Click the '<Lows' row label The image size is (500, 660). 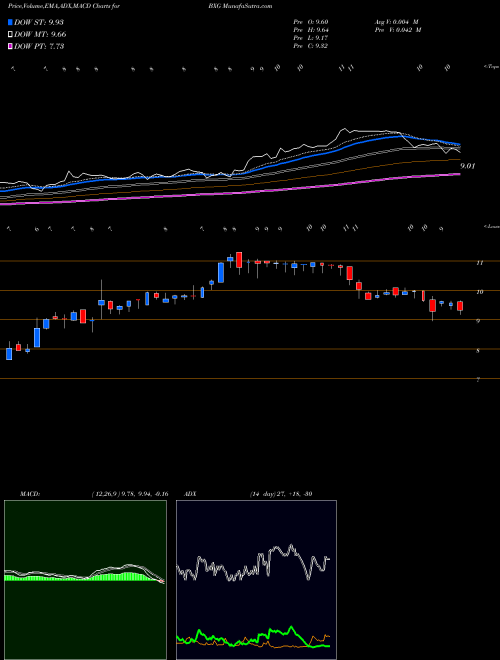point(491,227)
